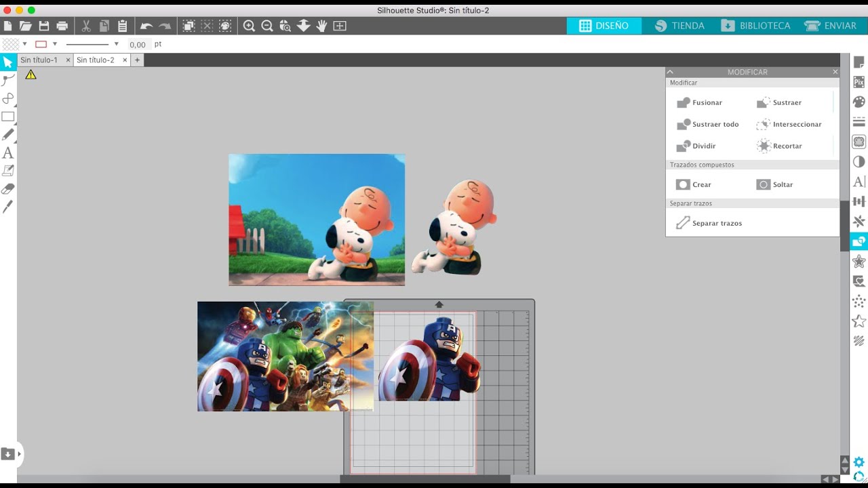Close the Sin título-1 tab
Image resolution: width=868 pixels, height=488 pixels.
pyautogui.click(x=67, y=60)
